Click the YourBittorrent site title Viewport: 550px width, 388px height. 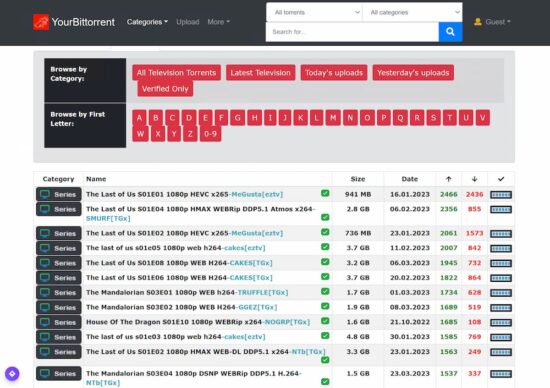tap(83, 22)
